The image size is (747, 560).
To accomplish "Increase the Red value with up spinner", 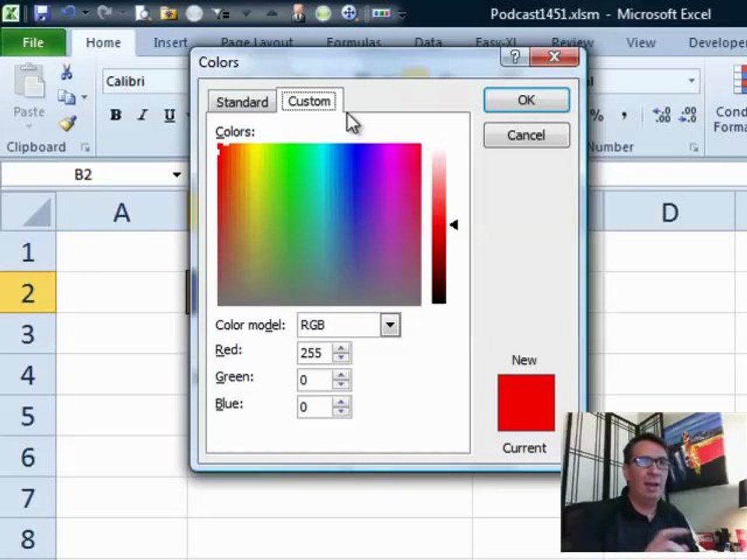I will [341, 348].
